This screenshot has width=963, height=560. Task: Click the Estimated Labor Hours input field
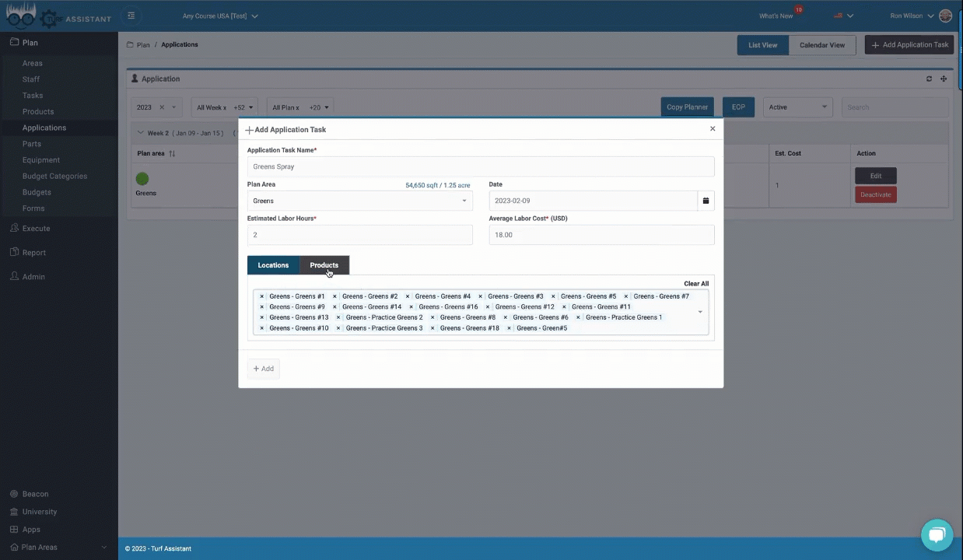click(x=359, y=235)
